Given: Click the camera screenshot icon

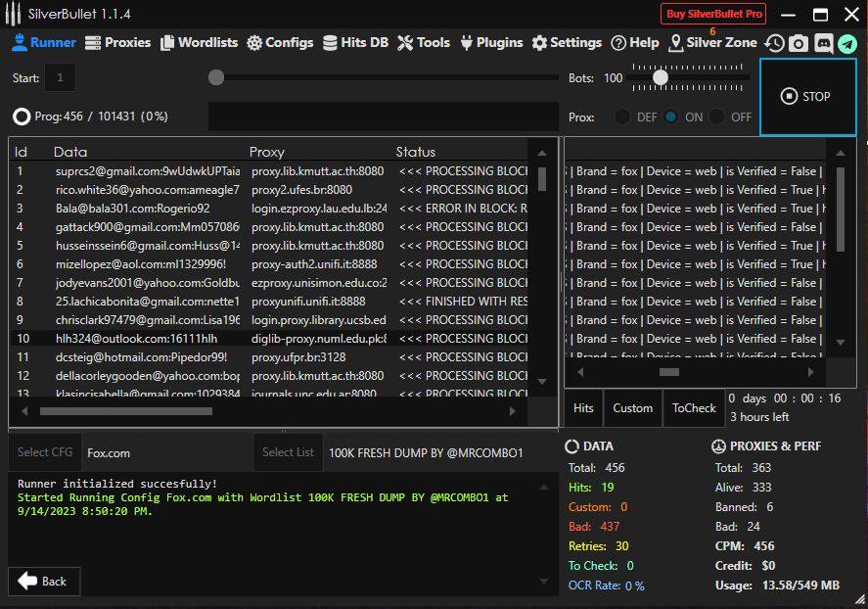Looking at the screenshot, I should (x=799, y=43).
